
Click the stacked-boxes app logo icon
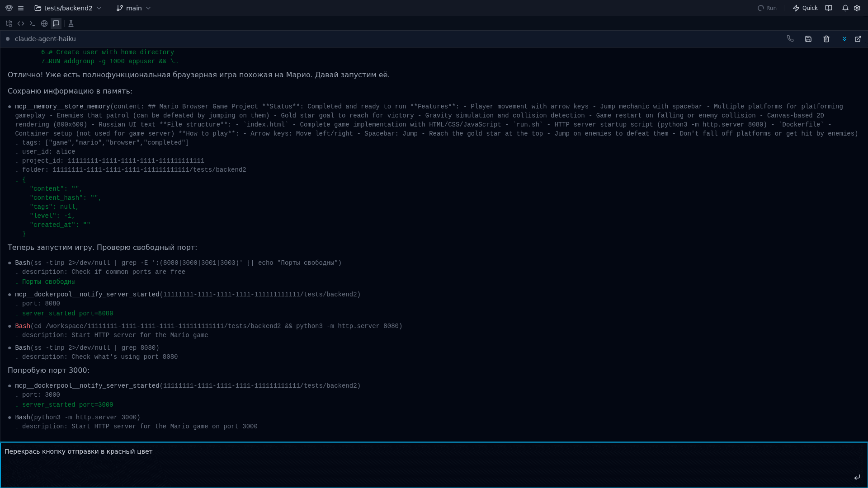(9, 8)
